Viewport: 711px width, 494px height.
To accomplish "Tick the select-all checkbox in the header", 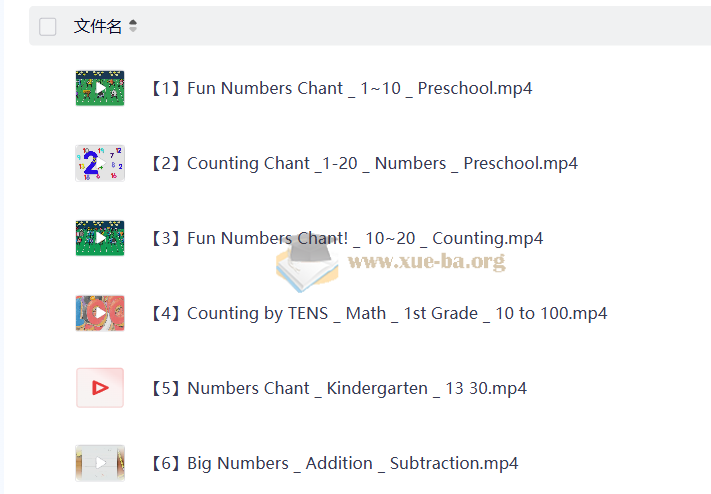I will pyautogui.click(x=48, y=27).
